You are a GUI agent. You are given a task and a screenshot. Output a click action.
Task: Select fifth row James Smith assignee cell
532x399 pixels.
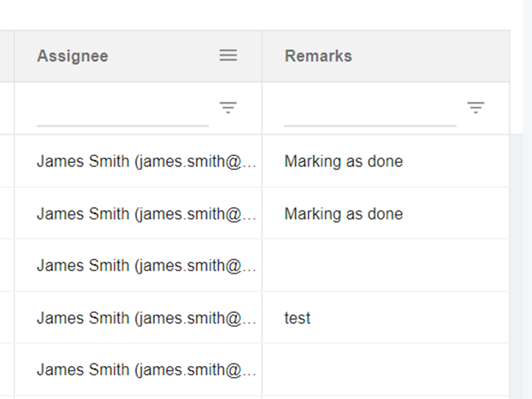pyautogui.click(x=146, y=370)
